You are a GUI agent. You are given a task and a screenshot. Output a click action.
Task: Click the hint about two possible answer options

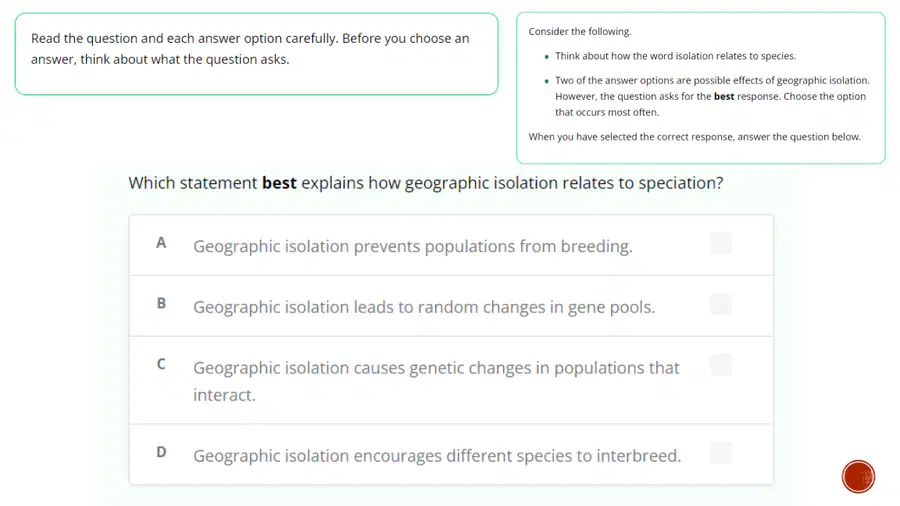pyautogui.click(x=712, y=96)
